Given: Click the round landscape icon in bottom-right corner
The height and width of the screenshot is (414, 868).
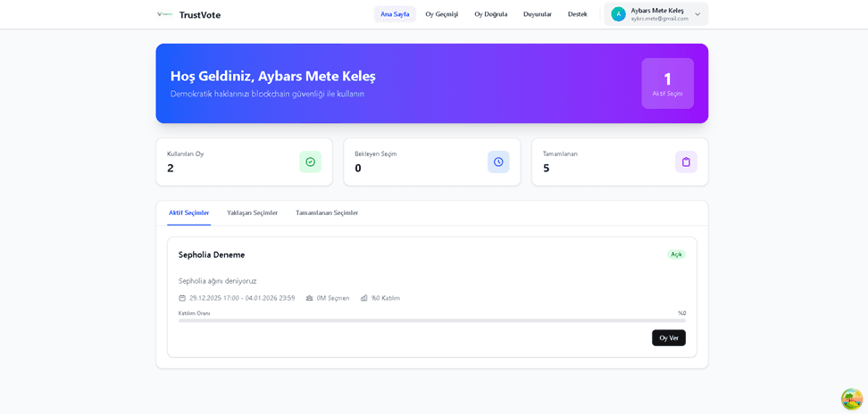Looking at the screenshot, I should tap(852, 399).
